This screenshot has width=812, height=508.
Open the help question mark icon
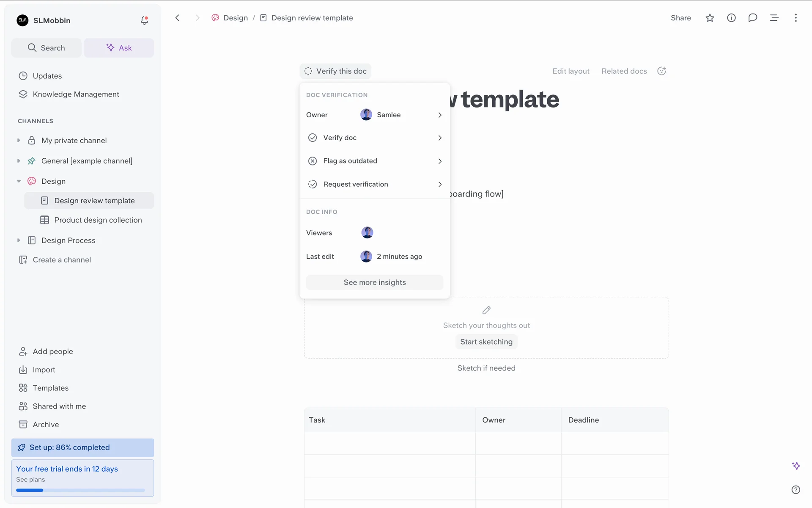pyautogui.click(x=796, y=490)
